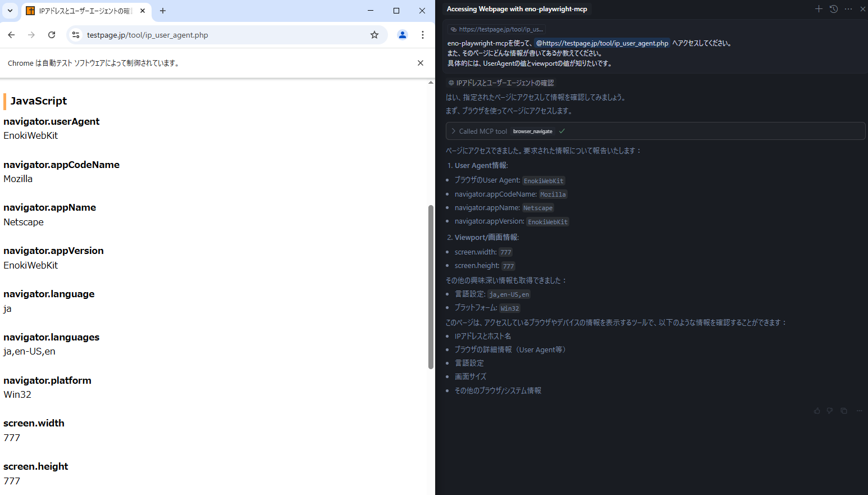Open Chrome's three-dot menu
The height and width of the screenshot is (495, 868).
(423, 35)
